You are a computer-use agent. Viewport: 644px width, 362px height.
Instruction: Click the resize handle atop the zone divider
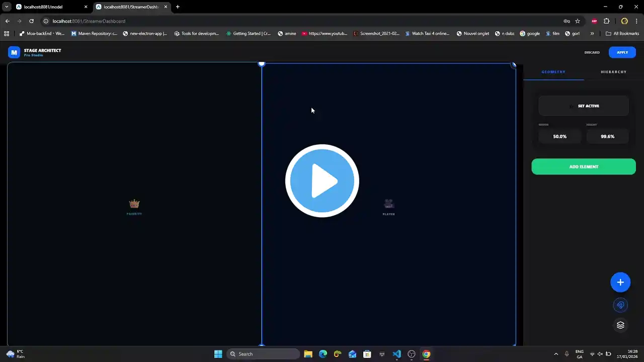(261, 64)
